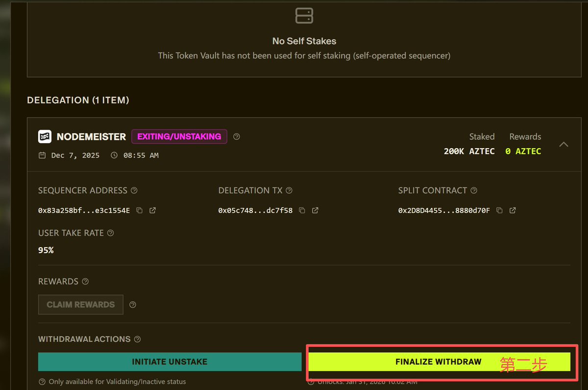Click the Nodemeister logo icon

(x=45, y=136)
